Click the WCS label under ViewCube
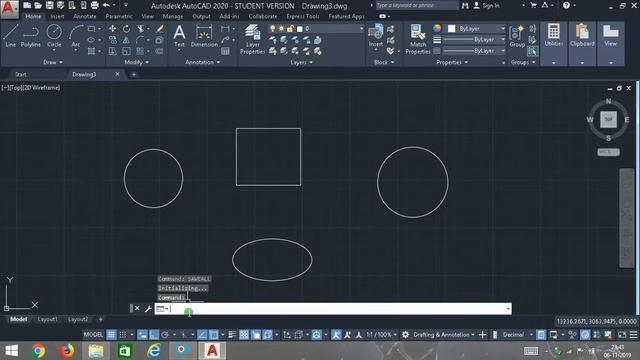 point(608,152)
